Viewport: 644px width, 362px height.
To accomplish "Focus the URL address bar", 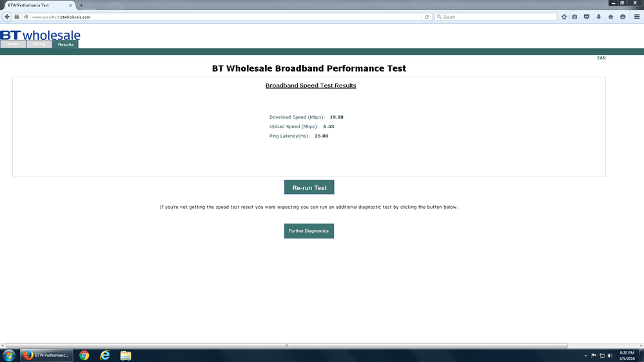I will click(226, 17).
